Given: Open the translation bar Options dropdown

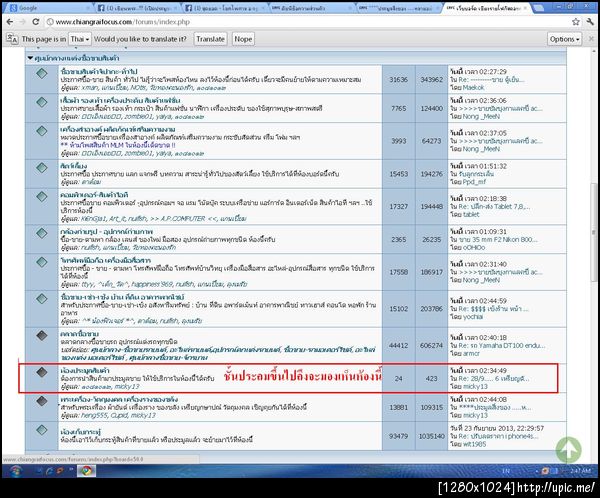Looking at the screenshot, I should point(564,39).
